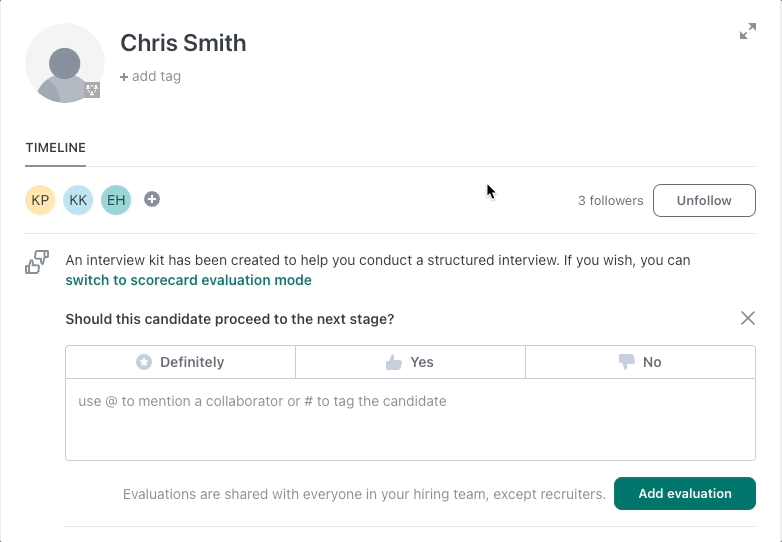782x542 pixels.
Task: Choose the Yes thumbs-up rating
Action: tap(410, 362)
